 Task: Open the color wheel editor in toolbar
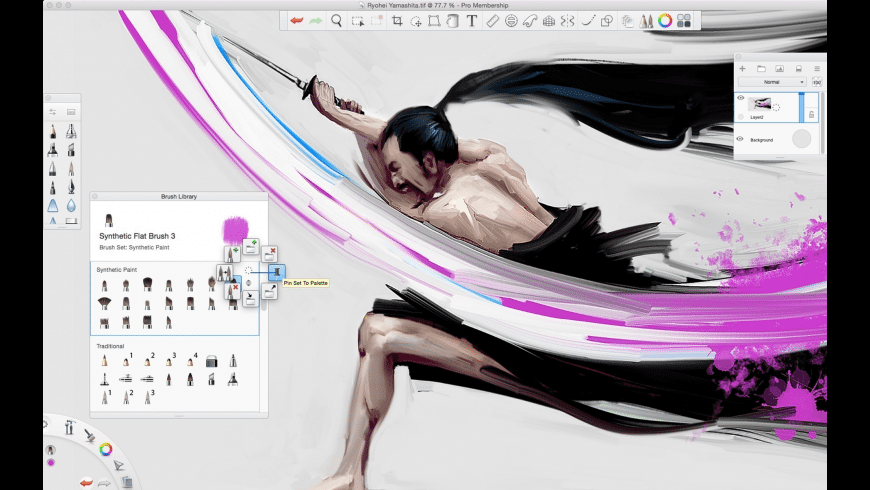664,20
